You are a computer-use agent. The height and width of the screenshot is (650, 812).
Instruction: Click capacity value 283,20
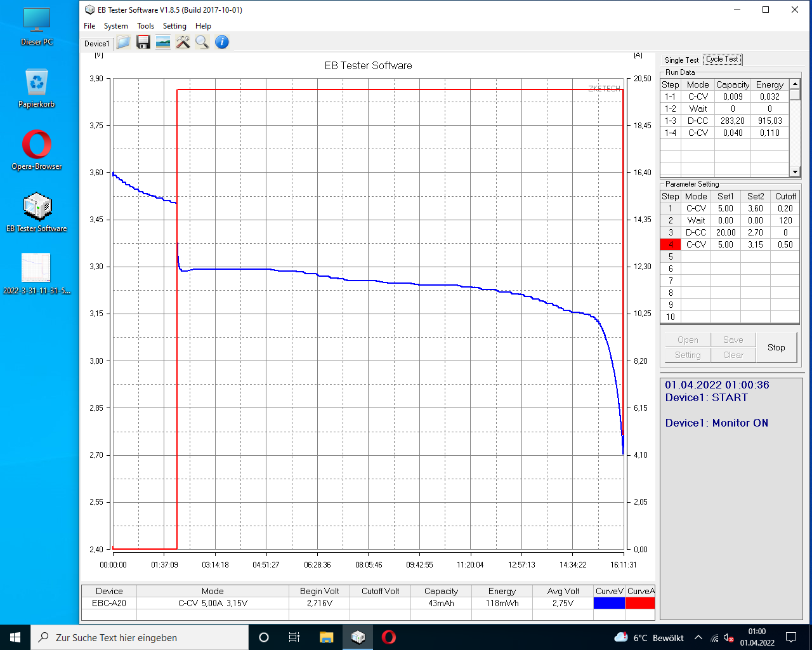[733, 121]
